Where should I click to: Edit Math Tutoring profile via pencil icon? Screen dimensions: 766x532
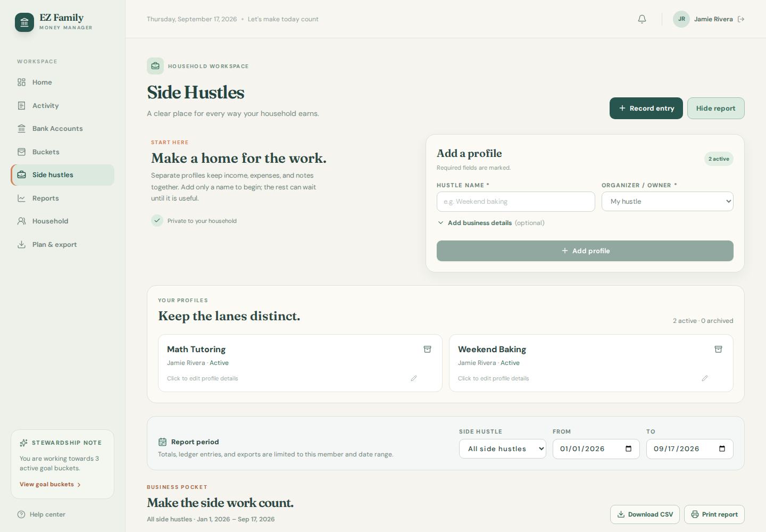414,378
